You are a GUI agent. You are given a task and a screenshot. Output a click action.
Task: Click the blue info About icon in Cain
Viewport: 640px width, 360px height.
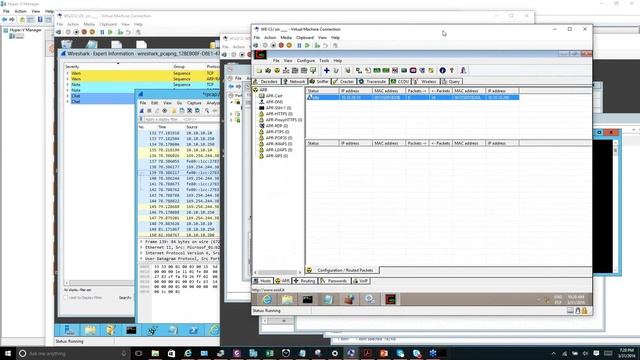[x=442, y=71]
